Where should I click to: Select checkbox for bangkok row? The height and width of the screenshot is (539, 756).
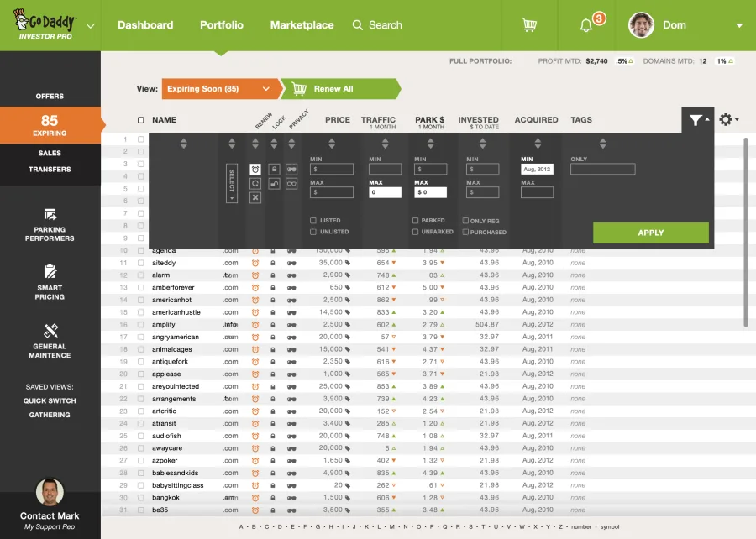141,498
